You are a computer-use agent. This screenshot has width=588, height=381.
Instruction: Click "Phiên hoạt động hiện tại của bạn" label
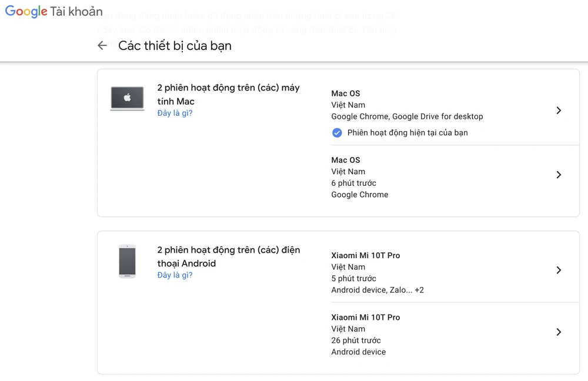pos(408,132)
